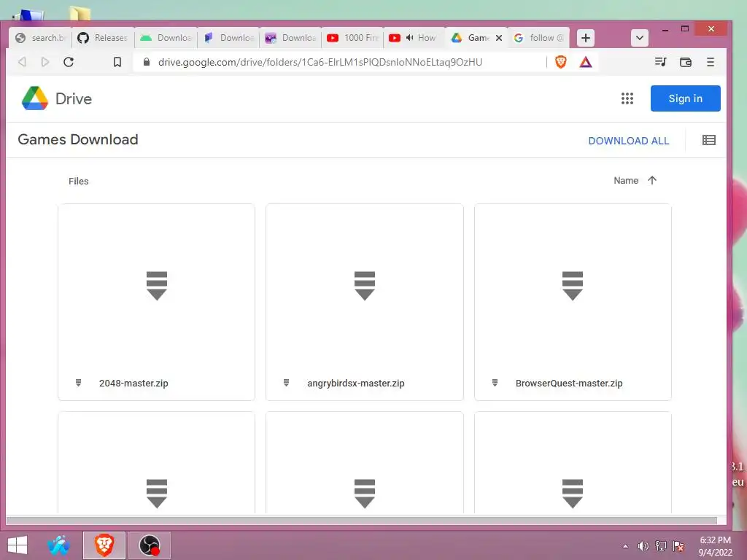The height and width of the screenshot is (560, 747).
Task: Click the padlock site info icon
Action: coord(147,62)
